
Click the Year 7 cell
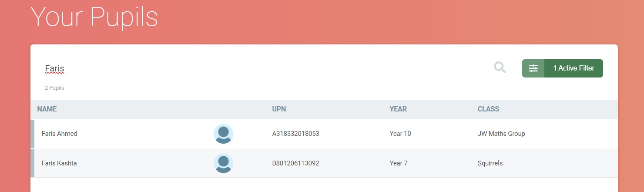399,163
